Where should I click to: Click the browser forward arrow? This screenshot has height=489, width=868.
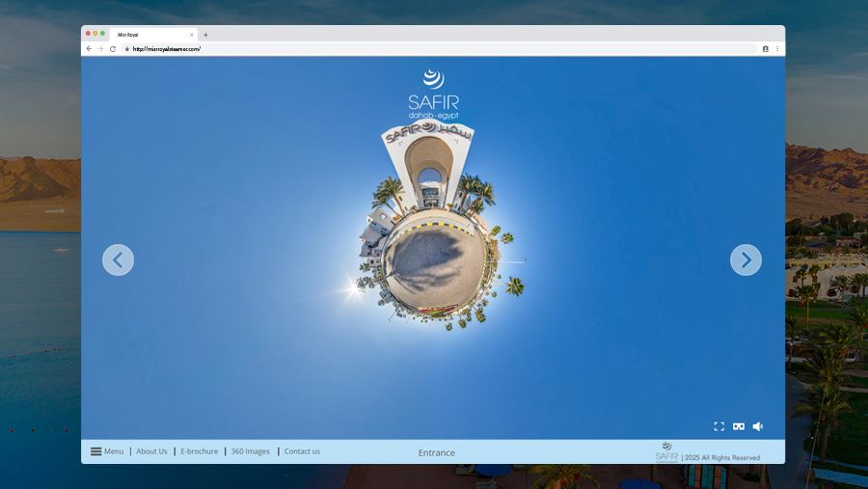(x=100, y=49)
